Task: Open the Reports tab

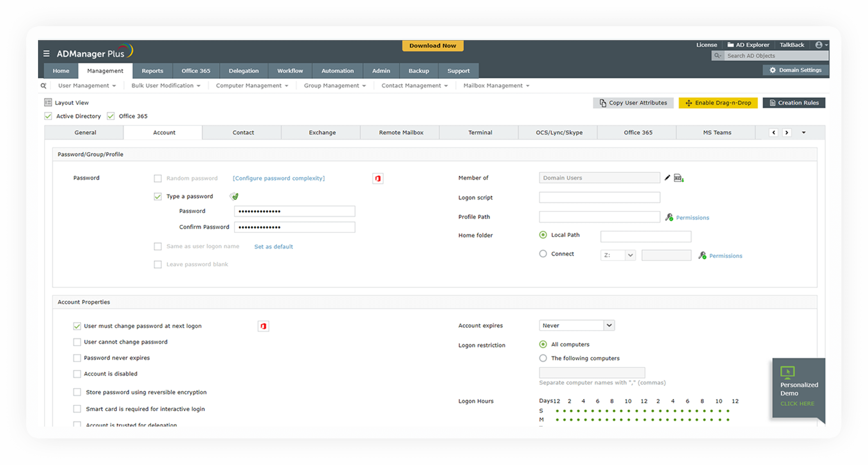Action: pyautogui.click(x=152, y=71)
